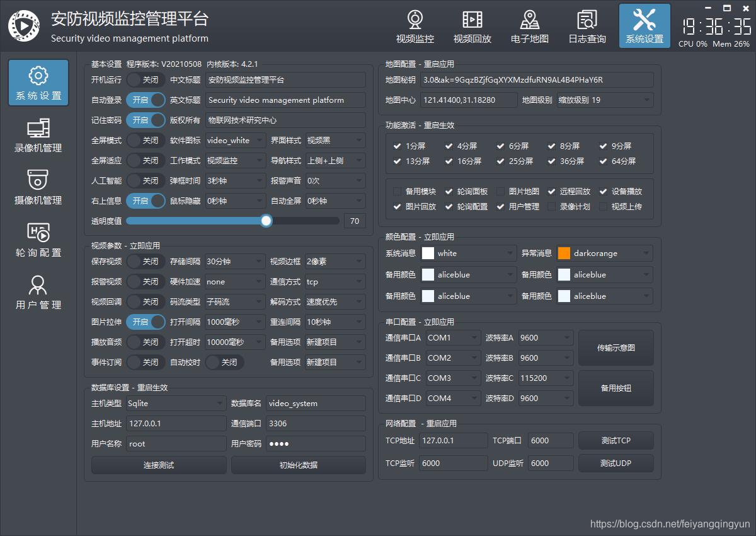Open the 缩放级别 19 zoom level dropdown
Viewport: 756px width, 536px height.
(x=605, y=100)
